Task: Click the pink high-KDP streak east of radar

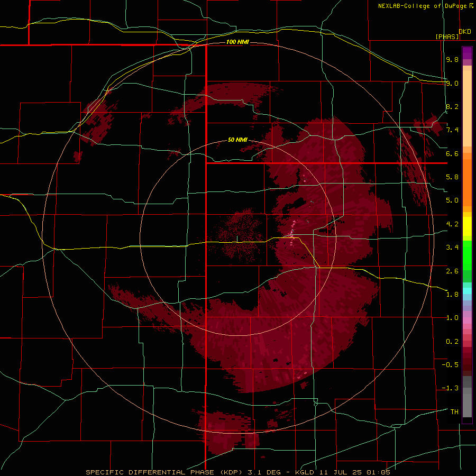Action: pyautogui.click(x=292, y=232)
